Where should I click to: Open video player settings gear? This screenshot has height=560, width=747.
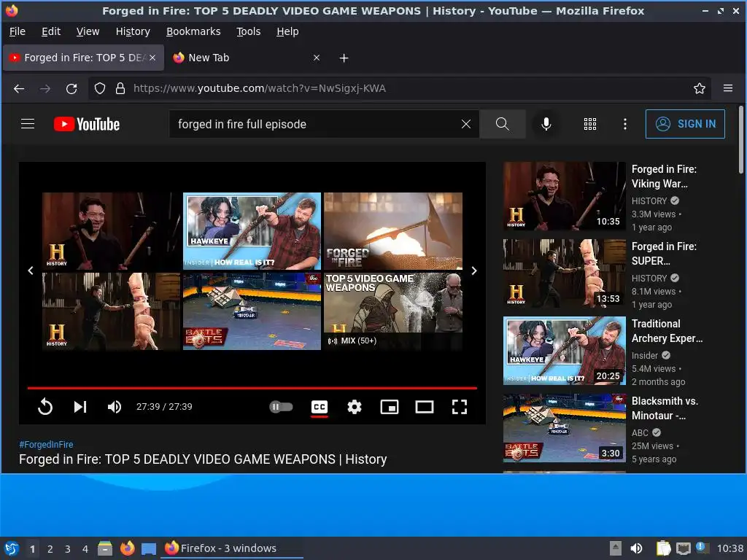(354, 407)
